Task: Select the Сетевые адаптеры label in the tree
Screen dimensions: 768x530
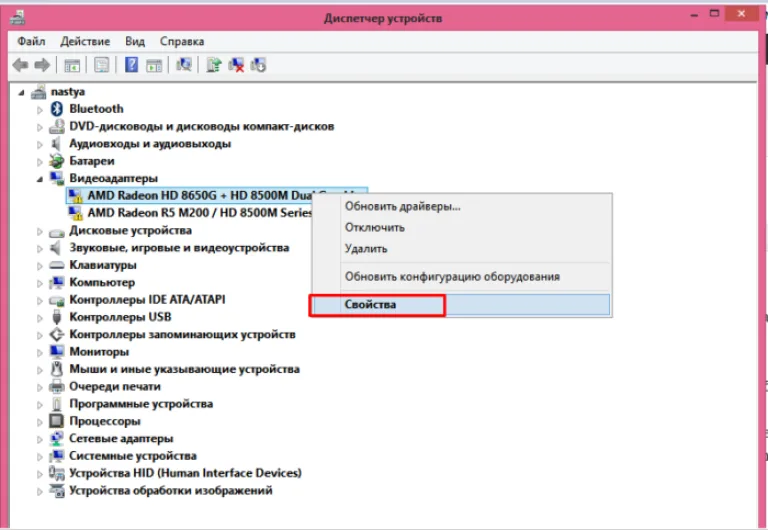Action: 121,438
